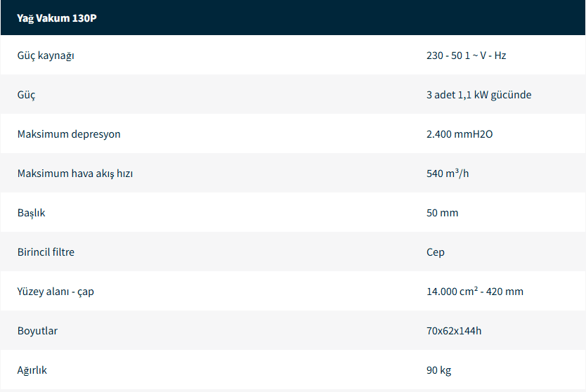Click the "70x62x144h" dimensions value
Image resolution: width=586 pixels, height=392 pixels.
454,331
